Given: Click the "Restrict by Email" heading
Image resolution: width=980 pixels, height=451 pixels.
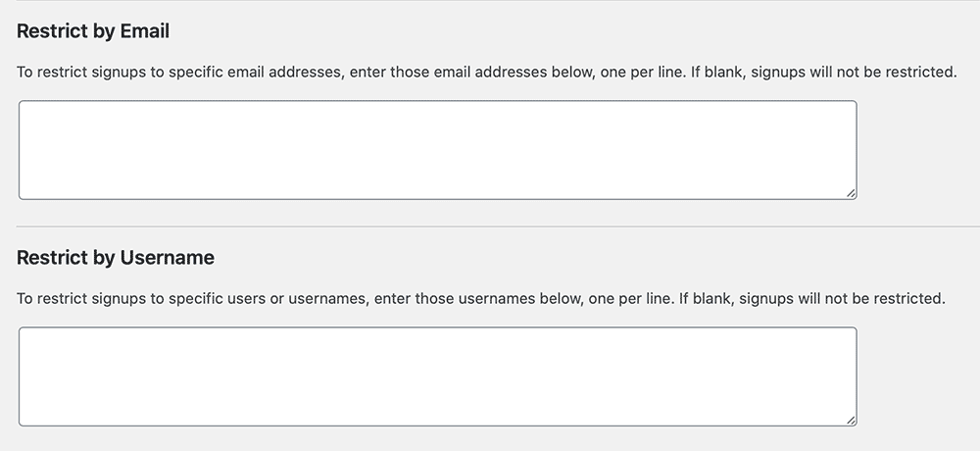Looking at the screenshot, I should (x=93, y=31).
